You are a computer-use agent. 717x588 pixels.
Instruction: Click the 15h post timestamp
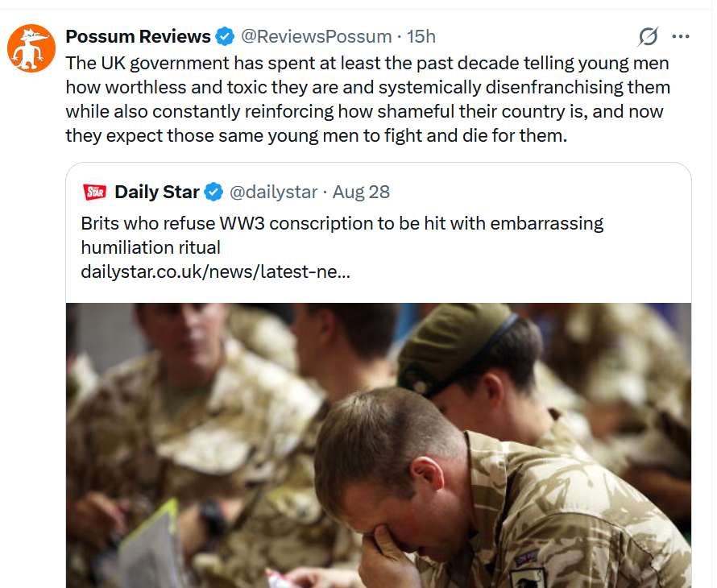point(421,36)
